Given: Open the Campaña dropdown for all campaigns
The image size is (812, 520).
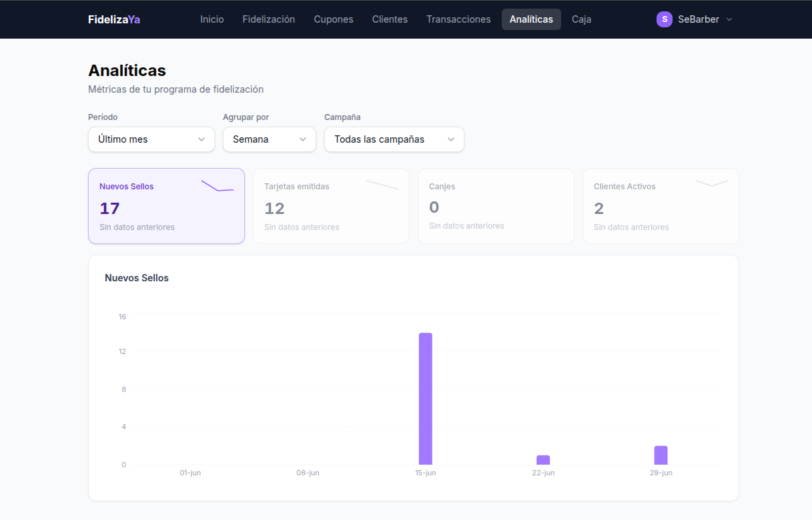Looking at the screenshot, I should pos(394,139).
